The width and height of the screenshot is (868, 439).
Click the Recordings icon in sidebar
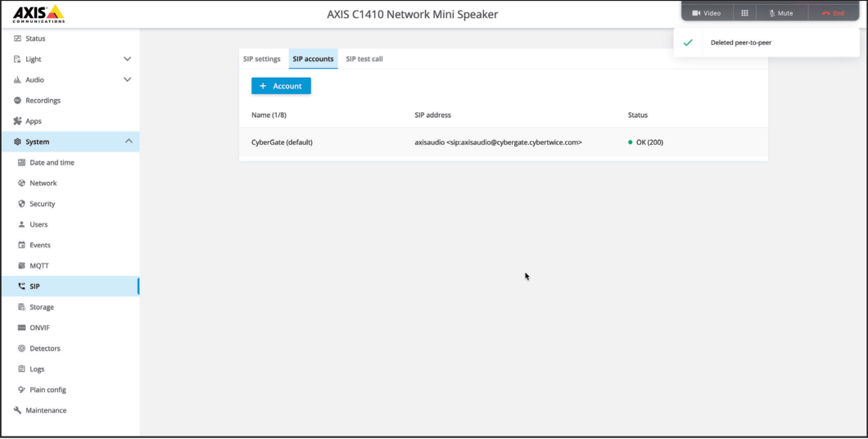click(x=17, y=101)
